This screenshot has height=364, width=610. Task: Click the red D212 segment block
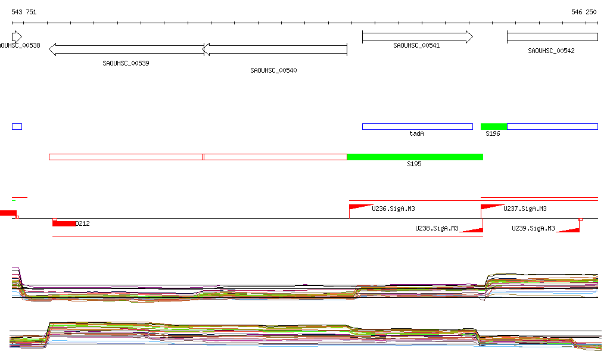(64, 223)
